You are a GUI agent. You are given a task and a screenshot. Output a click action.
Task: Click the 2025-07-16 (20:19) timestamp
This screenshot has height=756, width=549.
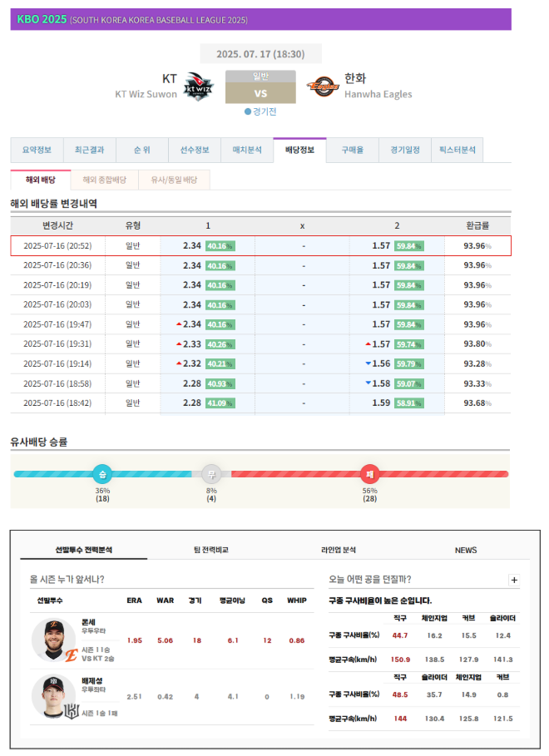(x=57, y=285)
